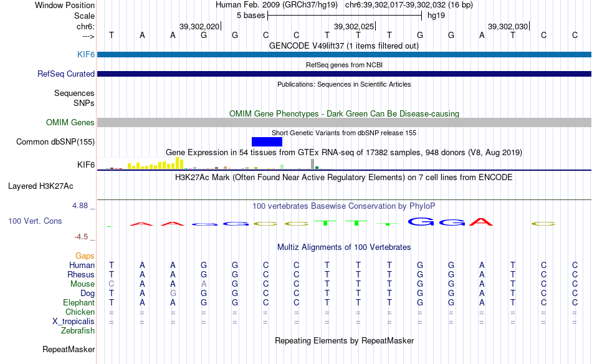Screen dimensions: 592x364
Task: Click the dark navy RefSeq Curated gene bar
Action: 345,74
